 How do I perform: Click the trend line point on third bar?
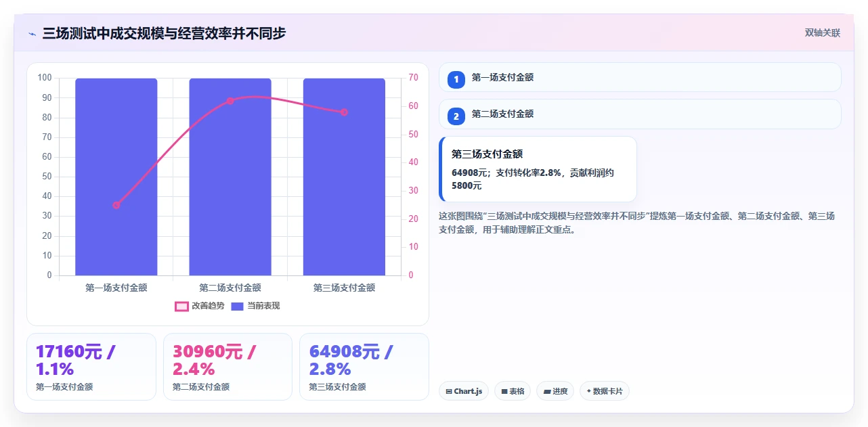(x=344, y=112)
